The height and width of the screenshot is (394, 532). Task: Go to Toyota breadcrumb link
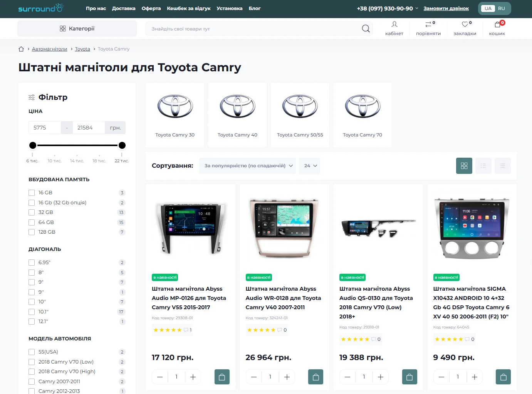pyautogui.click(x=82, y=49)
